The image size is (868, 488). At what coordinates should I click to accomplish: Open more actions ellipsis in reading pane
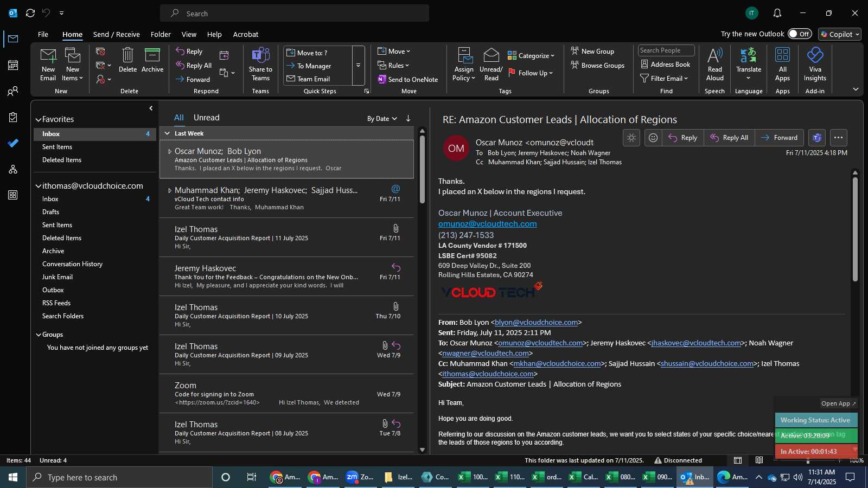[838, 138]
